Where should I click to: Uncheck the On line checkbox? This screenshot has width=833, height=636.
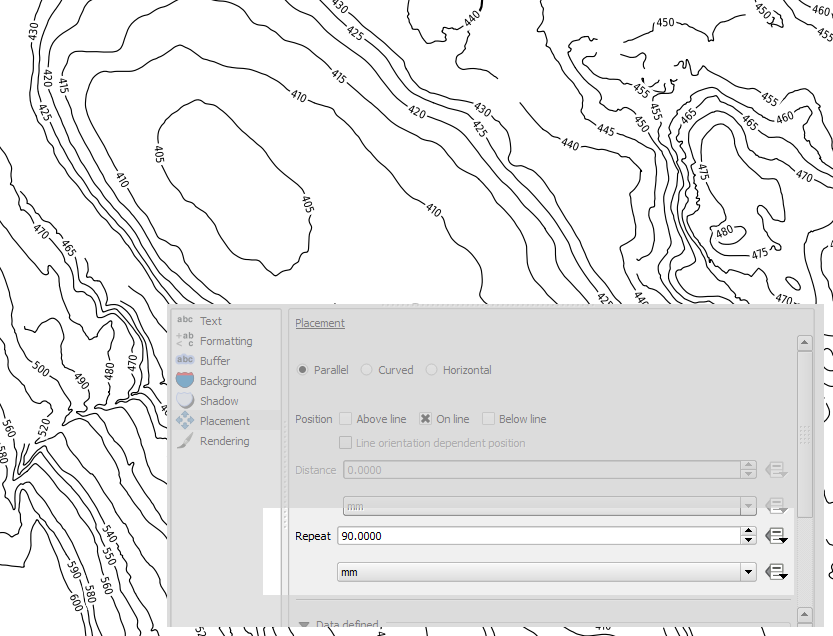[425, 419]
